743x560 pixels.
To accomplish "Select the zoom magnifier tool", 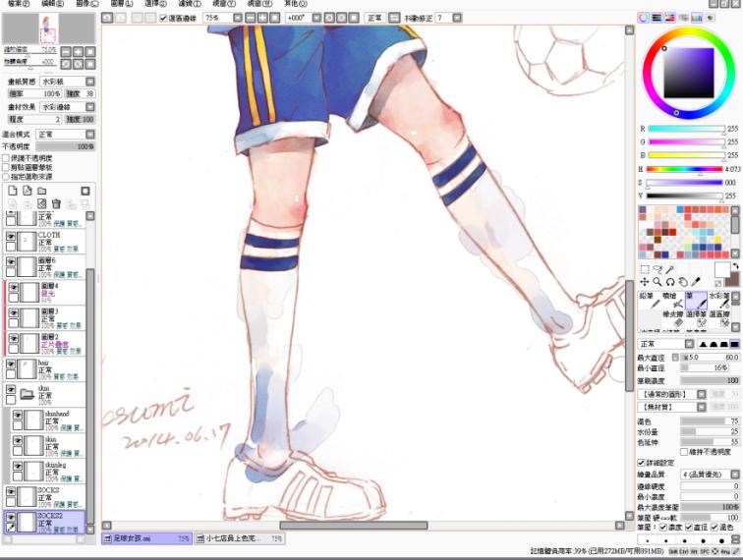I will (x=657, y=282).
